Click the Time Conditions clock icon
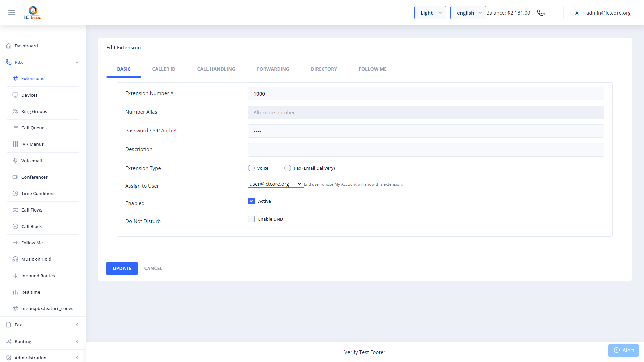The height and width of the screenshot is (362, 644). [15, 193]
